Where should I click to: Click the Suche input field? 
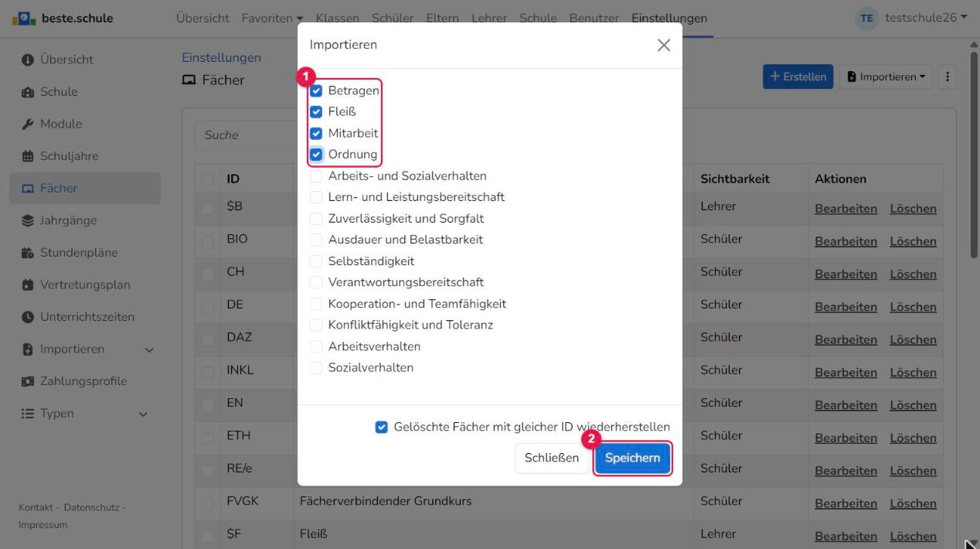[x=246, y=135]
